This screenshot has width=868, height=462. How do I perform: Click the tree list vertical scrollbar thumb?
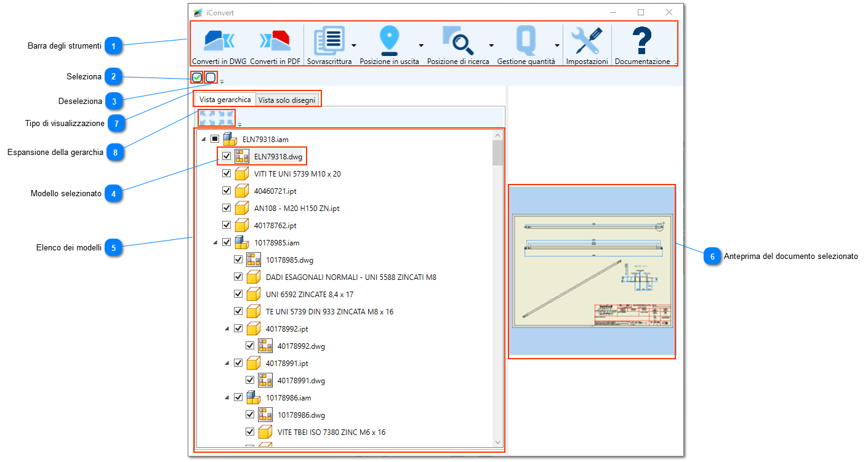pyautogui.click(x=497, y=153)
